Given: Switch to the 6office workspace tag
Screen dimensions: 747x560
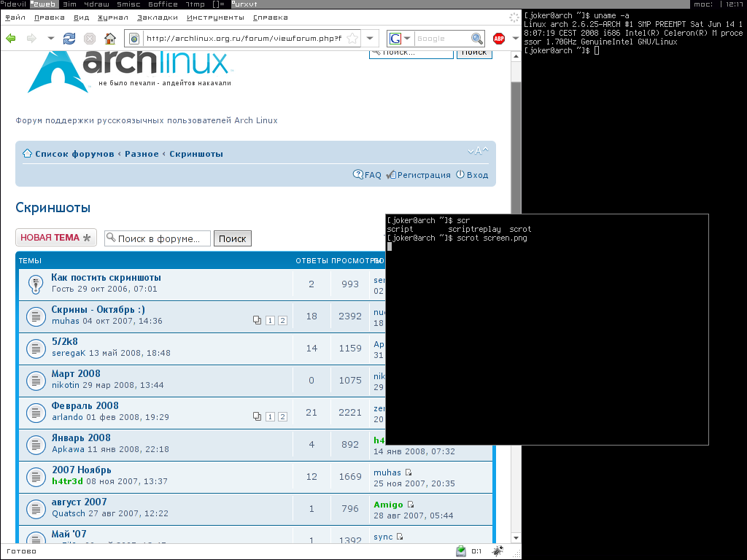Looking at the screenshot, I should tap(163, 4).
